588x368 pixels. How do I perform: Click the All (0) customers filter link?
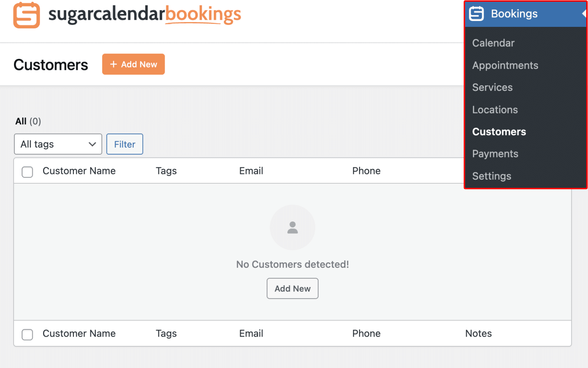coord(21,121)
